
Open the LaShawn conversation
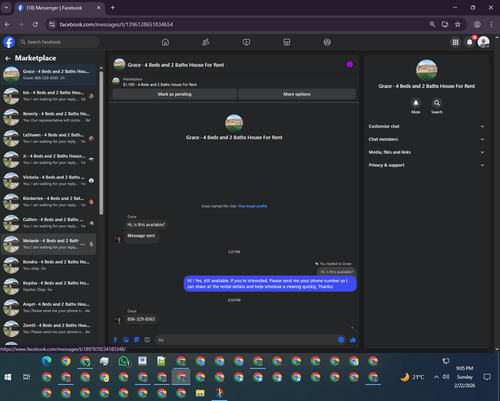click(x=49, y=138)
